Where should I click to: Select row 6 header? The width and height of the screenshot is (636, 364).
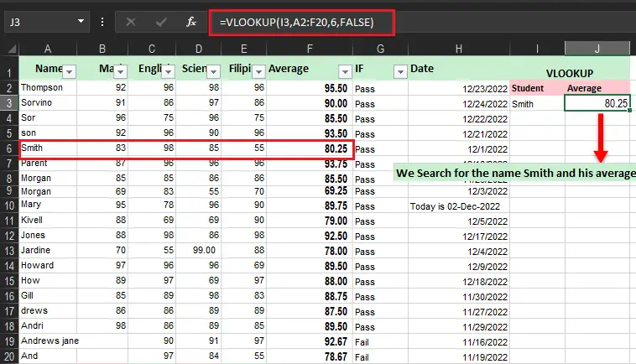[9, 148]
